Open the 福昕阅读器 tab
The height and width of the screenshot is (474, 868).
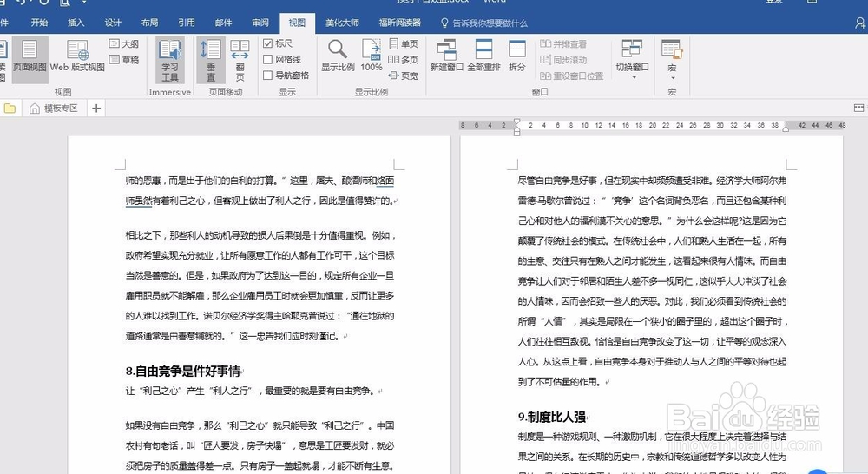(399, 23)
